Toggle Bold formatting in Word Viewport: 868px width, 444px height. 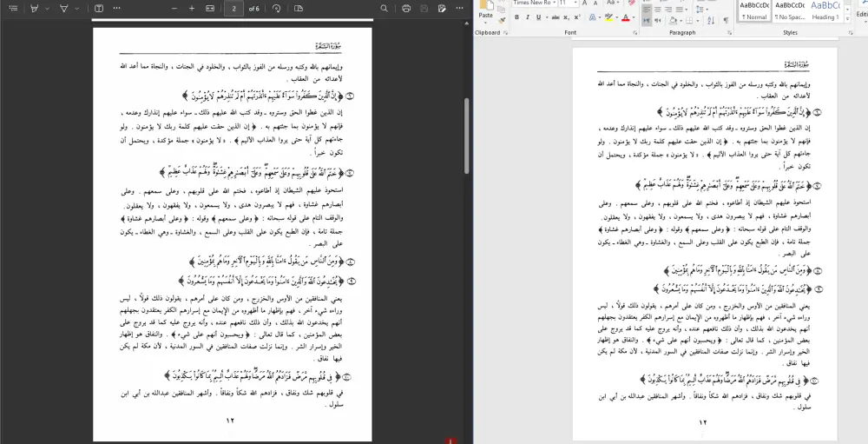click(516, 17)
